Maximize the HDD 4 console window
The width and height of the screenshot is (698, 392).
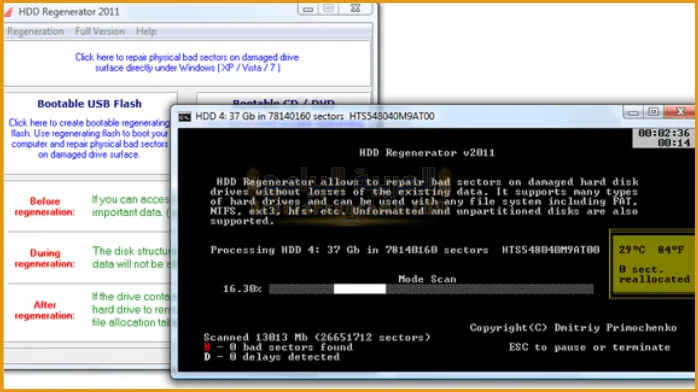653,112
